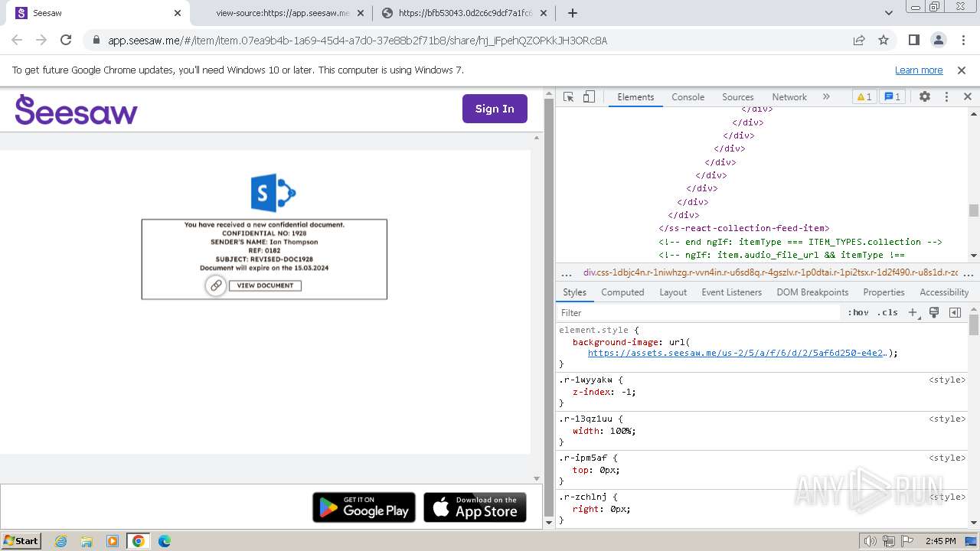The image size is (980, 551).
Task: Open the tab search dropdown chevron
Action: pyautogui.click(x=889, y=13)
